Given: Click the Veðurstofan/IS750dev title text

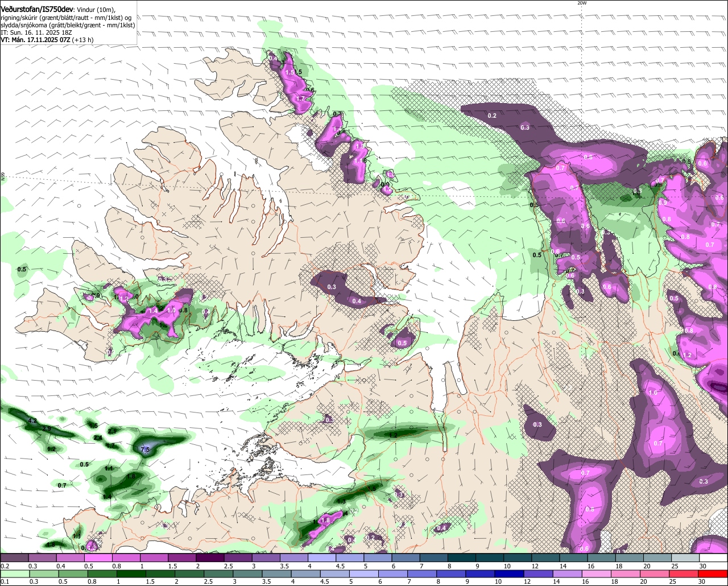Looking at the screenshot, I should (38, 10).
